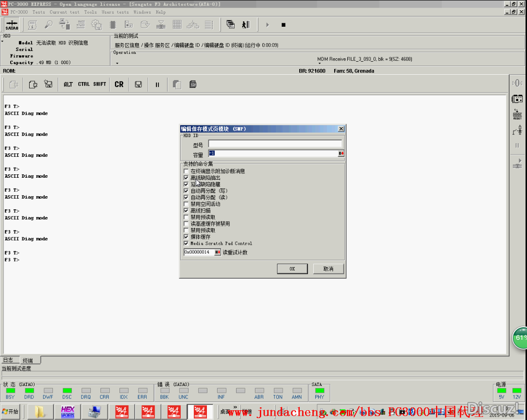Screen dimensions: 527x420
Task: Enable 禁用空闲活动 checkbox
Action: 186,204
